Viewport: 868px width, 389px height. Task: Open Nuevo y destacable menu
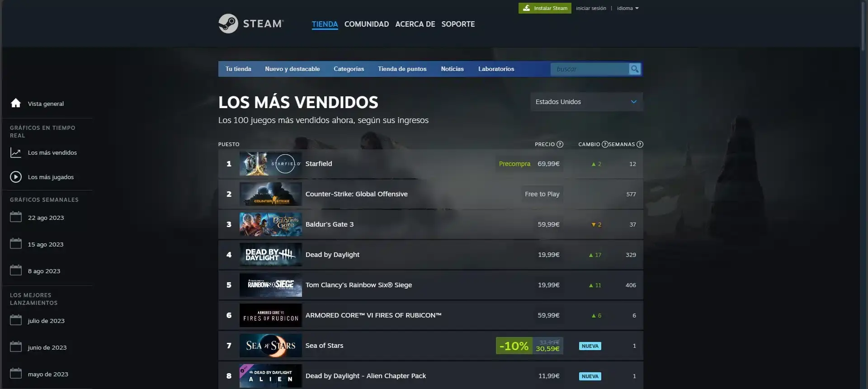(x=292, y=69)
